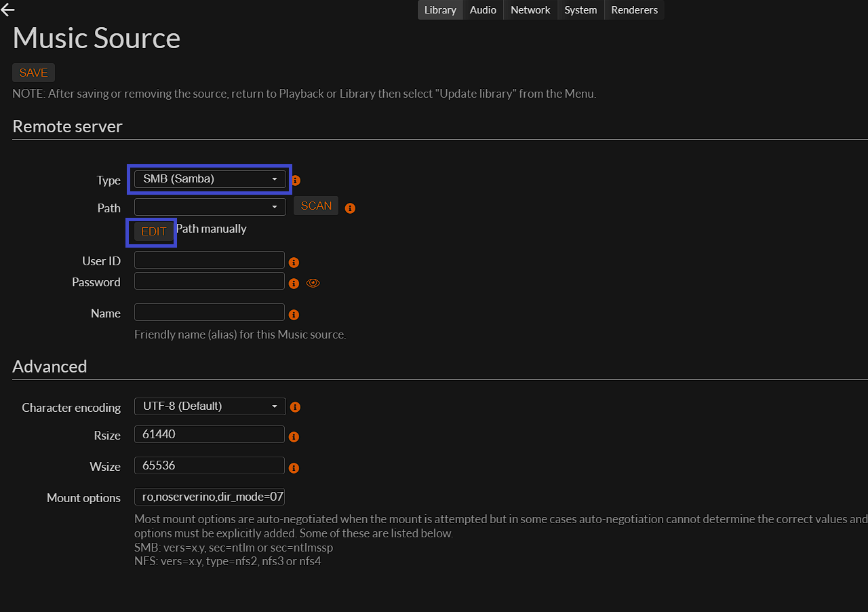Screen dimensions: 868x612
Task: Switch to the Library tab
Action: tap(440, 9)
